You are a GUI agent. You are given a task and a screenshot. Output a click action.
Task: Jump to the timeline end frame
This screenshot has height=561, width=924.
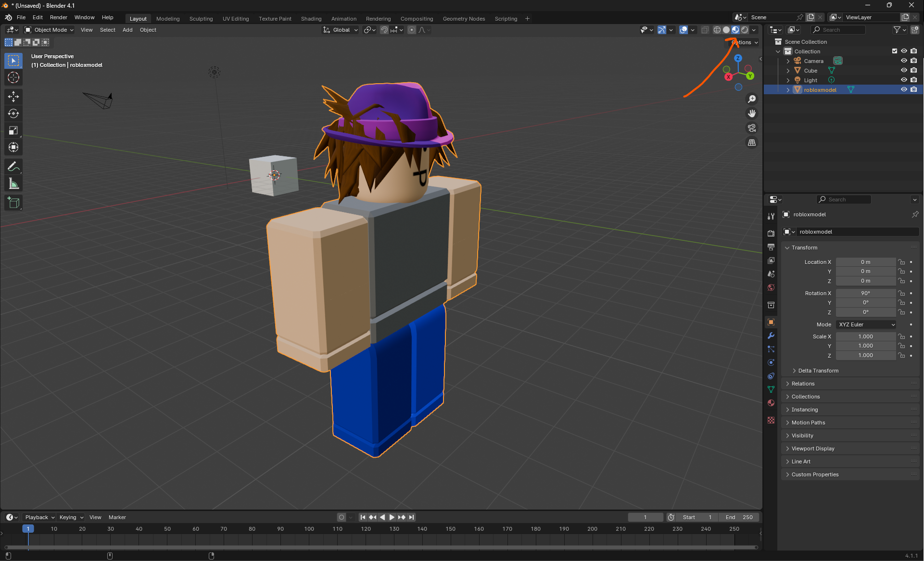pyautogui.click(x=411, y=517)
